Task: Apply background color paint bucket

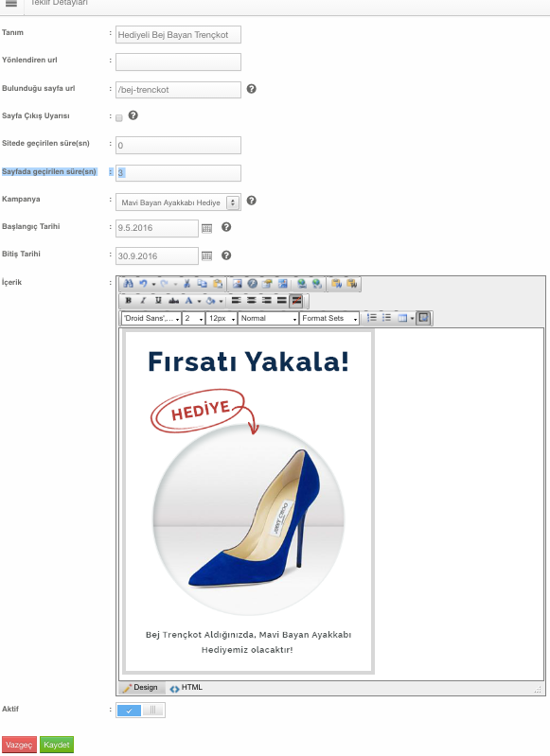Action: coord(210,301)
